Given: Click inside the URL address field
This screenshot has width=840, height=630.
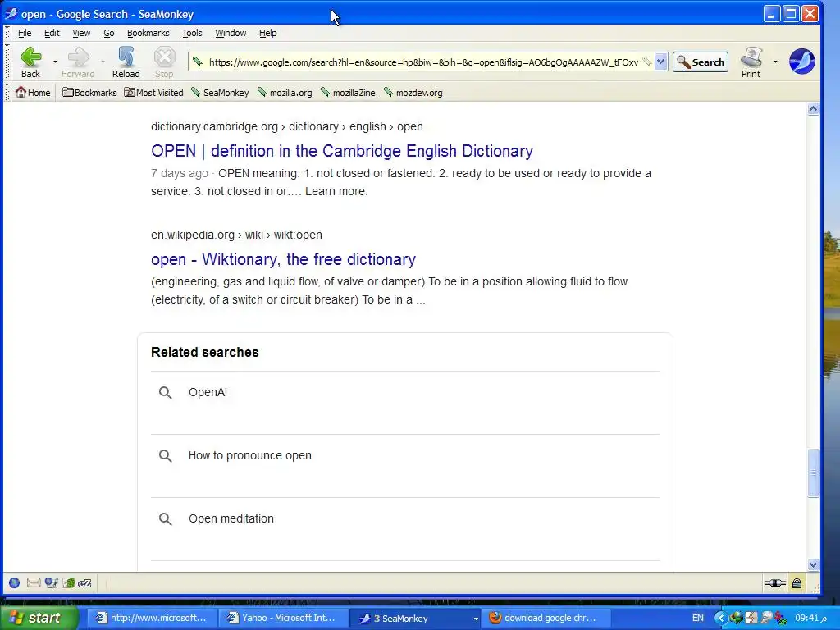Looking at the screenshot, I should point(423,62).
